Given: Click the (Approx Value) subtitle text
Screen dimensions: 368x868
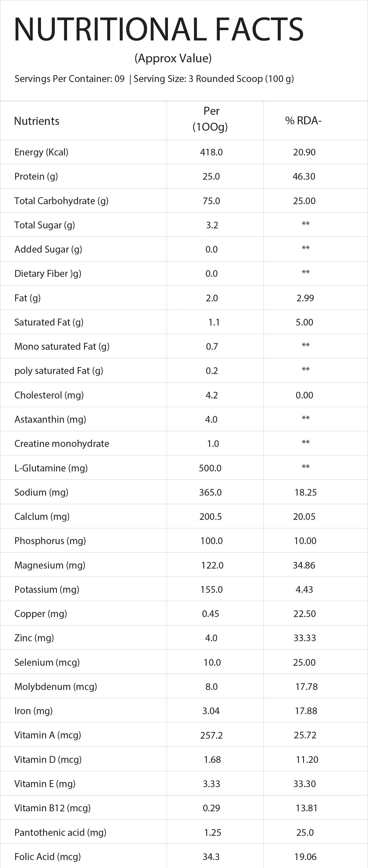Looking at the screenshot, I should click(x=173, y=58).
